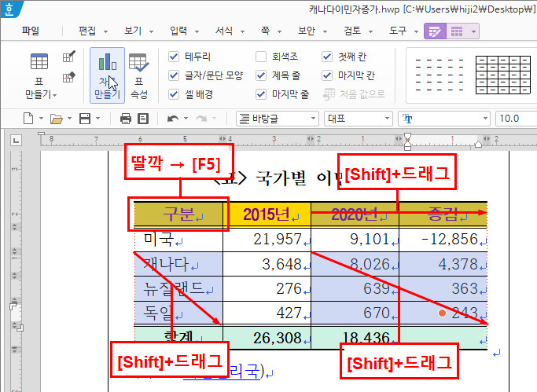Click the cell containing 276
This screenshot has width=537, height=392.
pyautogui.click(x=267, y=289)
